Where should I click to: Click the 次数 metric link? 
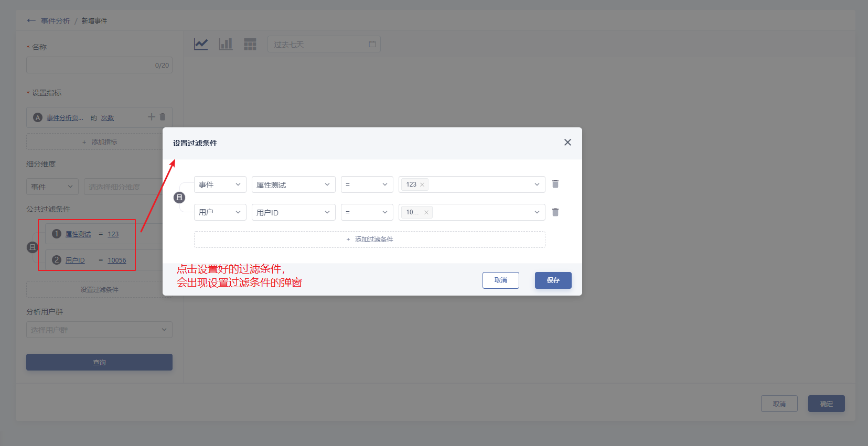[x=108, y=118]
